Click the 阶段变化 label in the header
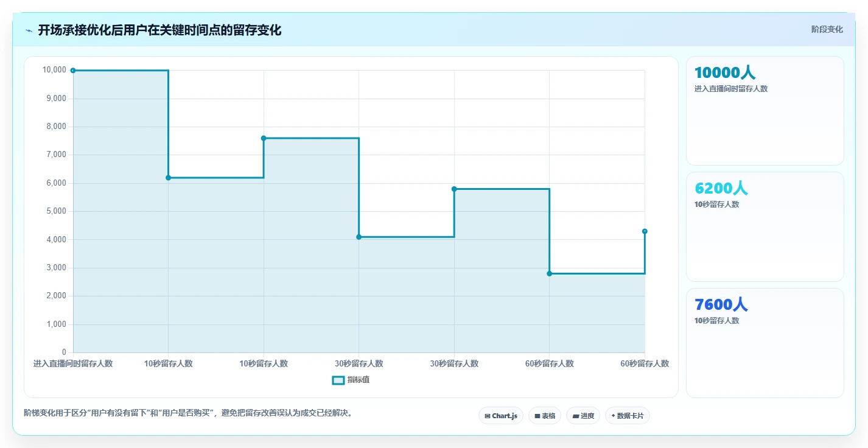Viewport: 868px width, 448px height. pos(827,29)
